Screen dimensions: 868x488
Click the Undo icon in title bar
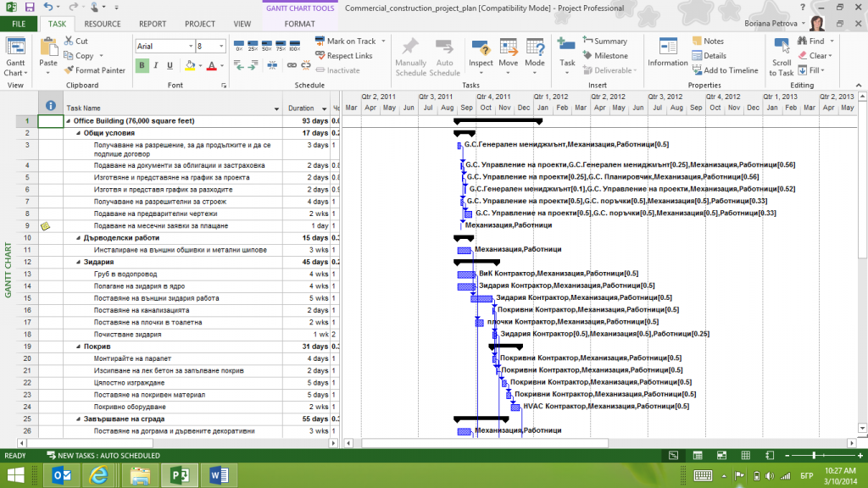coord(48,7)
